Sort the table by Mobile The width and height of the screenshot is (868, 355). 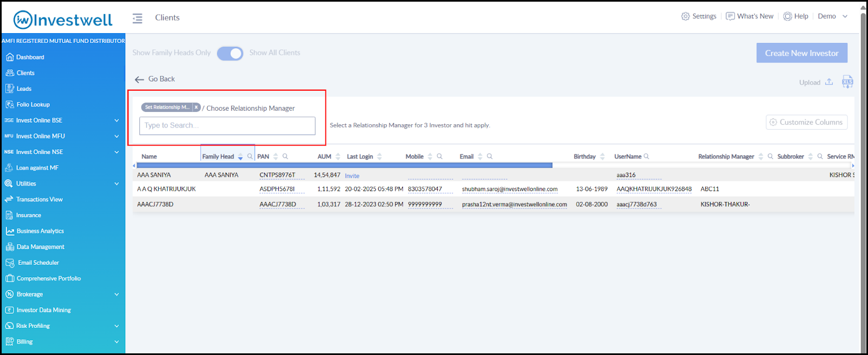(430, 156)
